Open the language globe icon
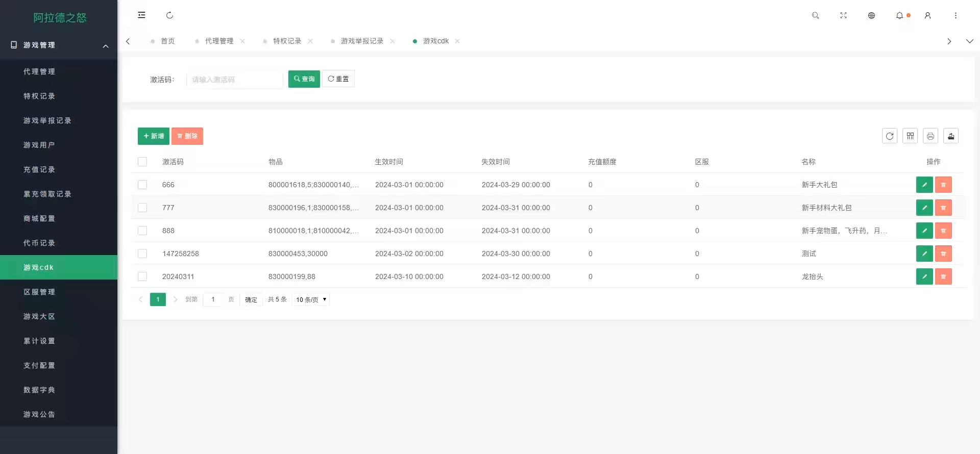The image size is (980, 454). click(x=872, y=15)
